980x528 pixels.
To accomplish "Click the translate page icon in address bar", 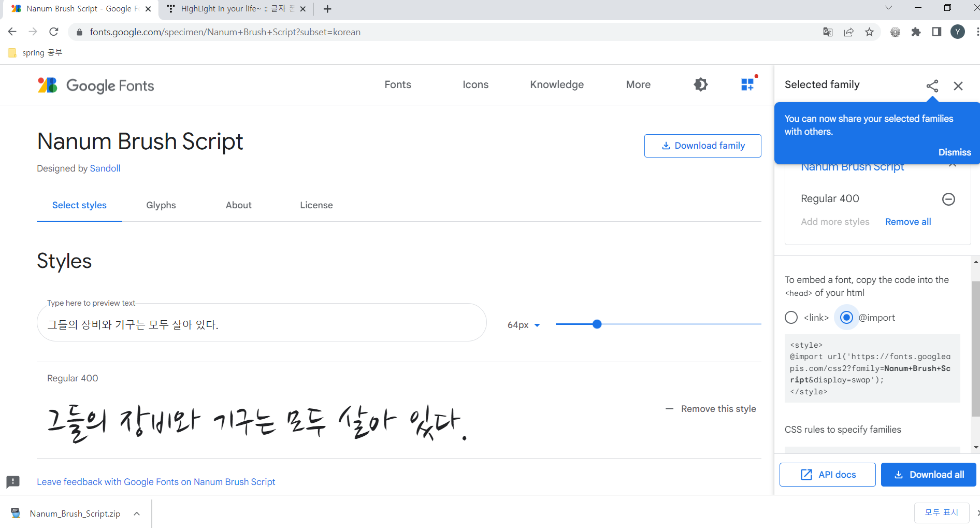I will (828, 32).
